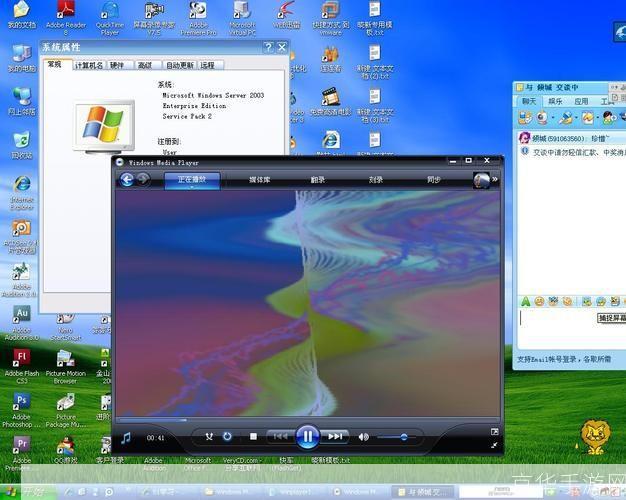Select 自动更新 tab in System Properties
The width and height of the screenshot is (626, 500).
coord(180,65)
